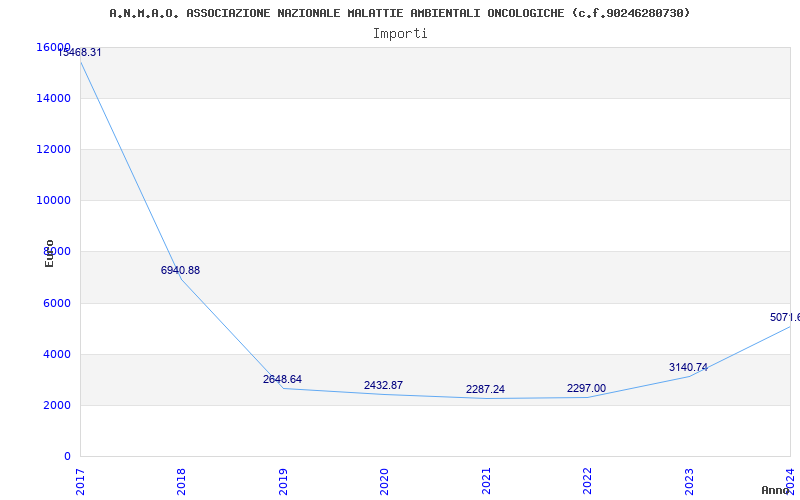Select the 2019 year on x-axis
The width and height of the screenshot is (800, 500).
coord(283,480)
